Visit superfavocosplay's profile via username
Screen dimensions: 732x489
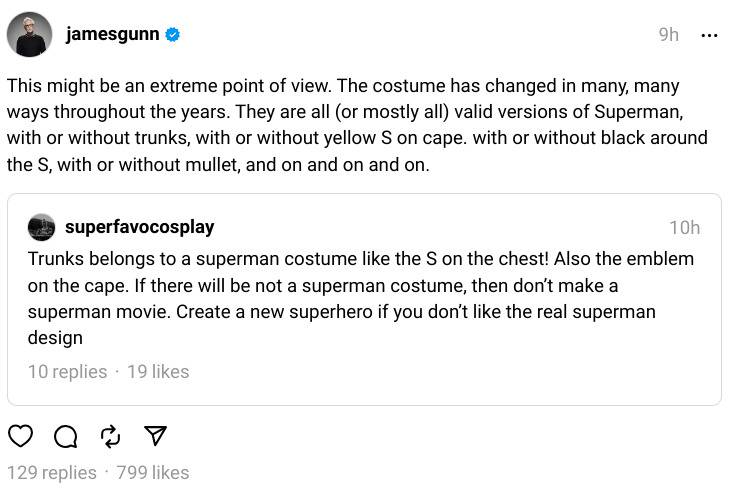point(139,227)
